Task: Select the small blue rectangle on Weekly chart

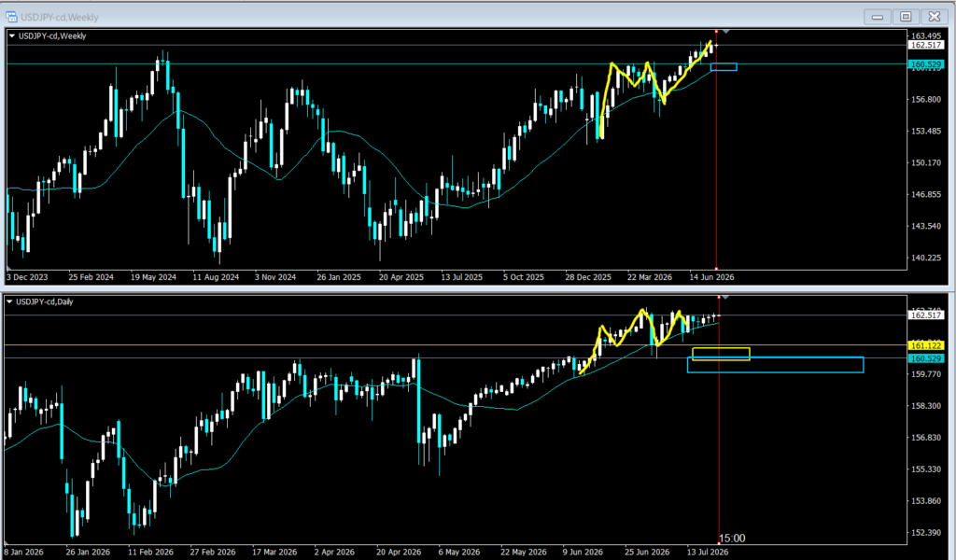Action: tap(724, 67)
